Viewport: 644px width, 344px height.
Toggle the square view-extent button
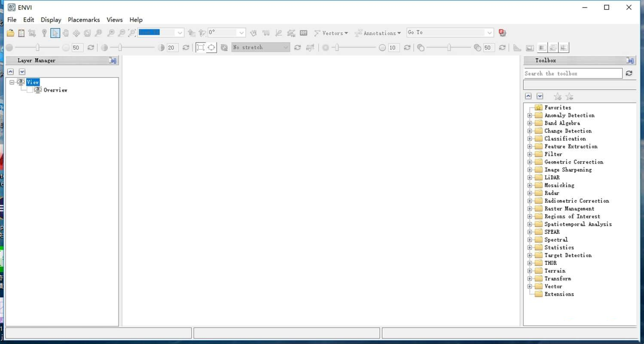click(x=200, y=47)
